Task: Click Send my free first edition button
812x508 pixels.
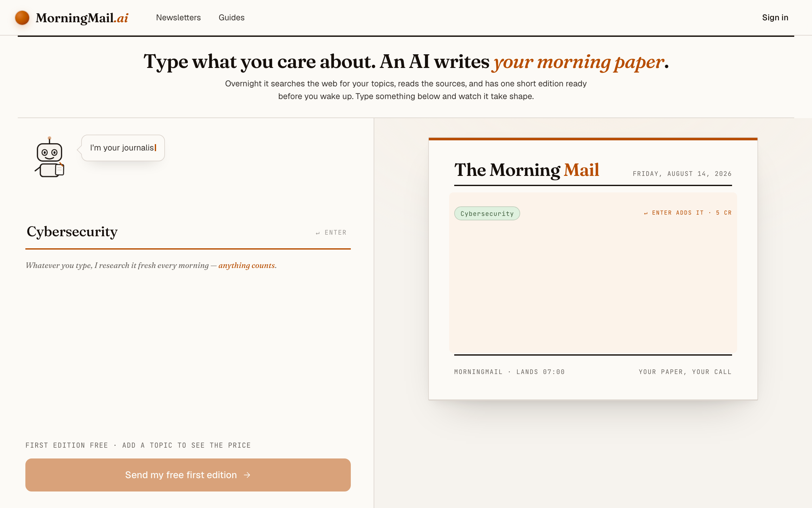Action: [188, 475]
